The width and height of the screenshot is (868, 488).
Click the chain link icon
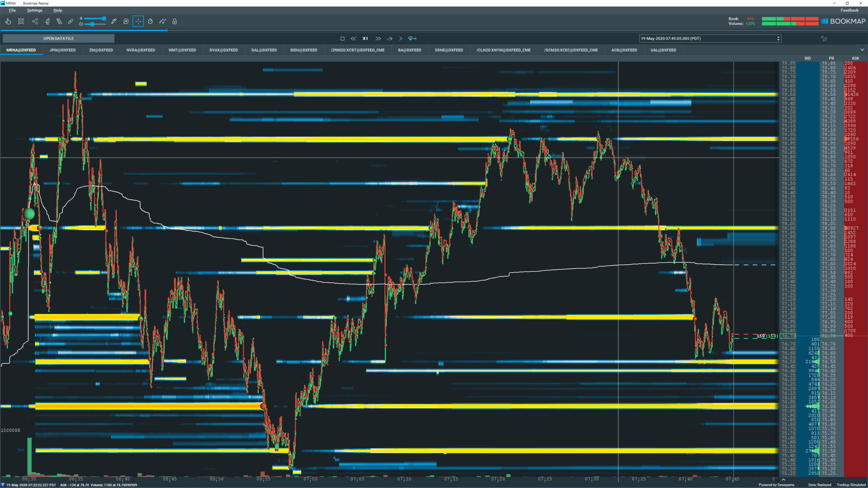(x=71, y=21)
